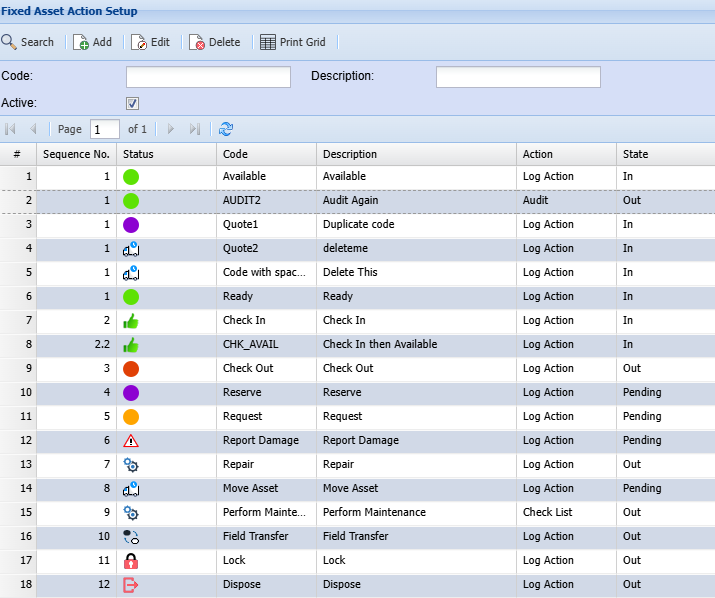Uncheck the Active checkbox
This screenshot has width=715, height=598.
132,103
